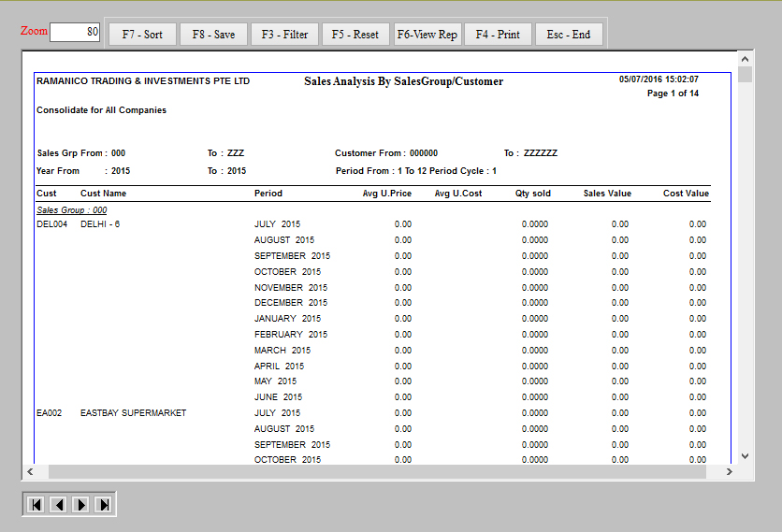
Task: Close report using Esc - End
Action: 569,35
